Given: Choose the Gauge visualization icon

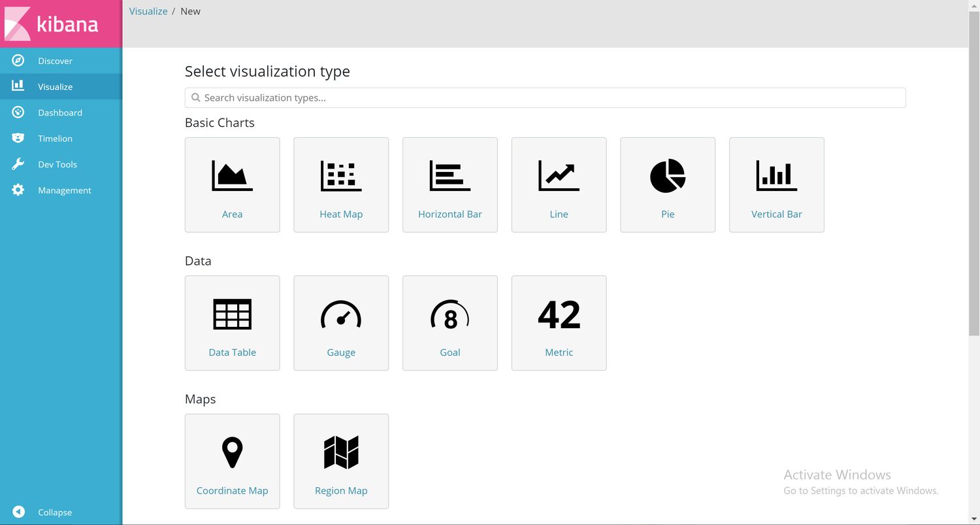Looking at the screenshot, I should [x=341, y=314].
